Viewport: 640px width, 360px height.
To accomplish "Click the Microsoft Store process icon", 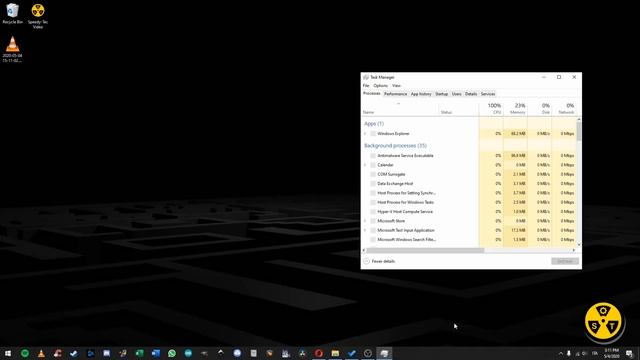I will tap(373, 221).
